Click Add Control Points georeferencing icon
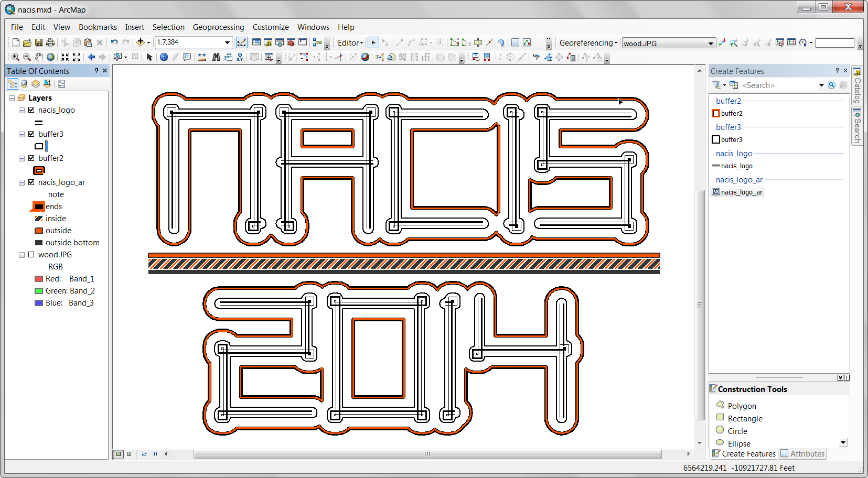 (722, 42)
